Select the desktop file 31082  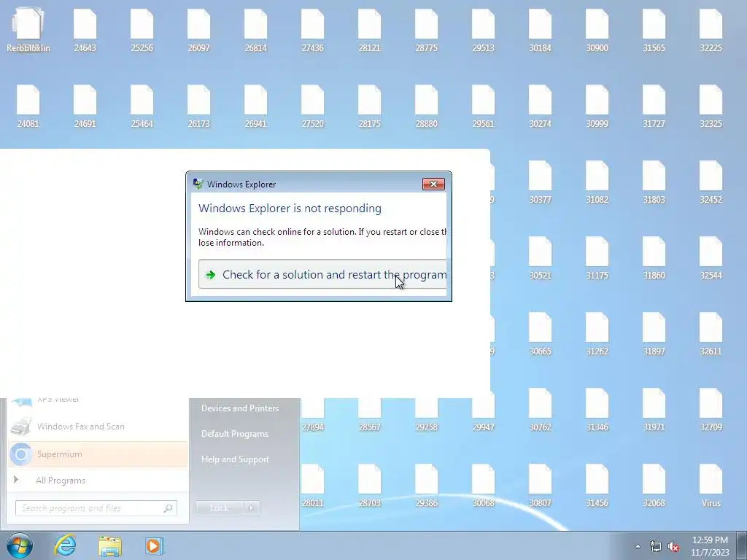(x=597, y=182)
